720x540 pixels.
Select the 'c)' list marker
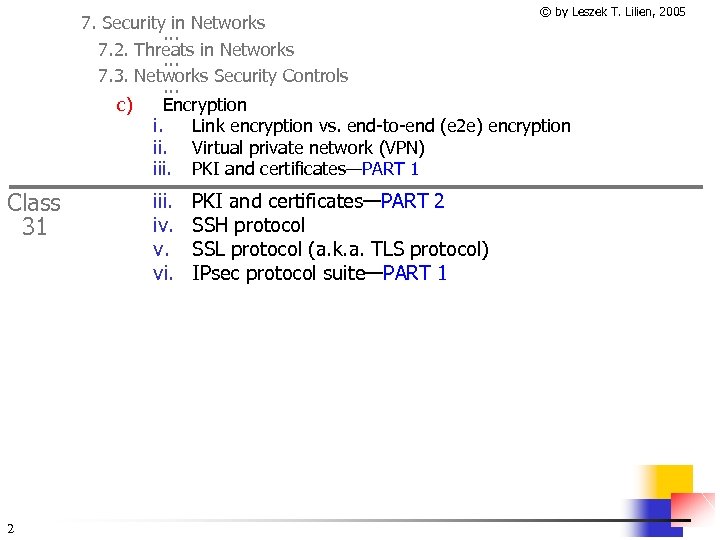pos(125,104)
